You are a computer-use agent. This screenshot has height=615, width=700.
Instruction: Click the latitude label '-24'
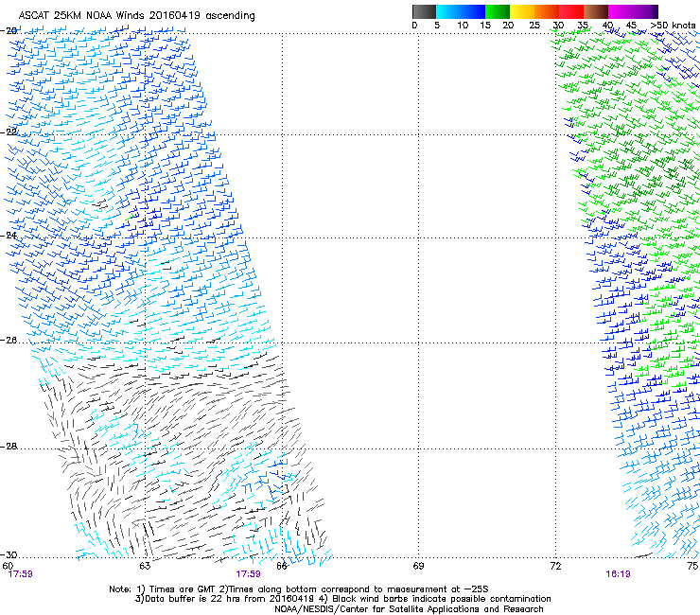tap(9, 235)
